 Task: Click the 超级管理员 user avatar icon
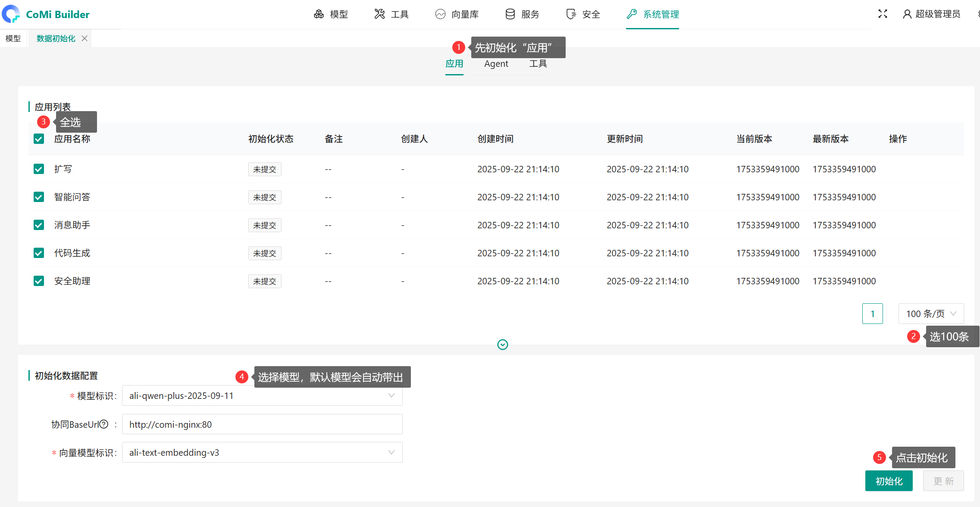tap(907, 14)
